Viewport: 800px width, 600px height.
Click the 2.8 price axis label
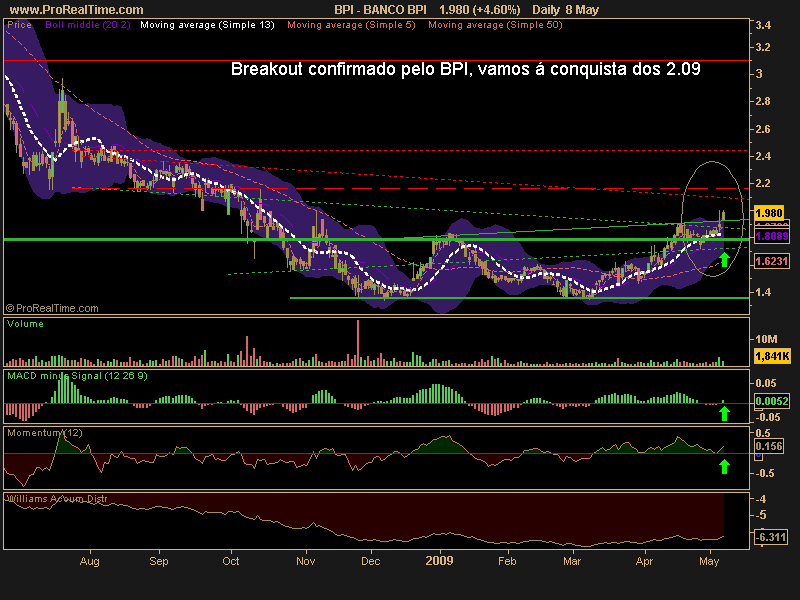(763, 102)
